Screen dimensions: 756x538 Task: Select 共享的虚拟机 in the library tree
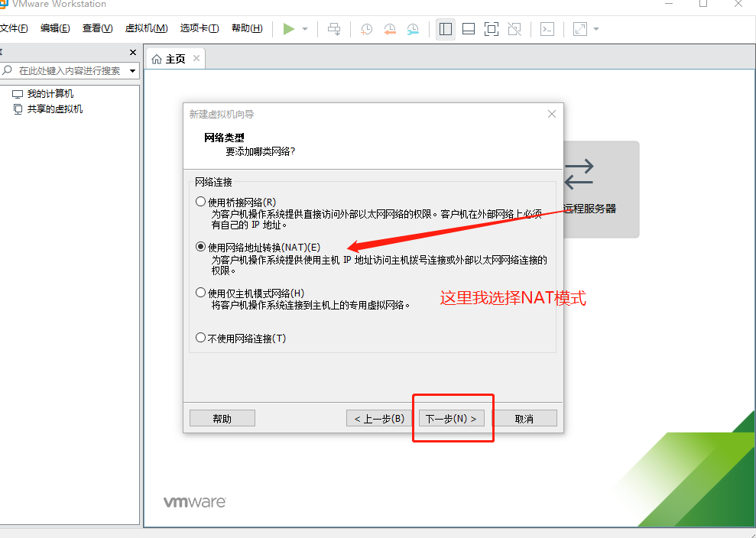55,109
